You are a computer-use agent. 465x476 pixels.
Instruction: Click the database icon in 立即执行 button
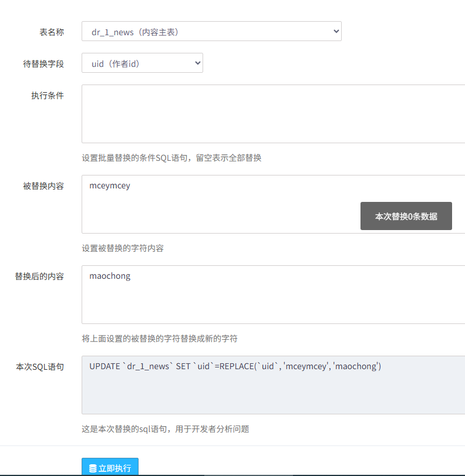93,468
